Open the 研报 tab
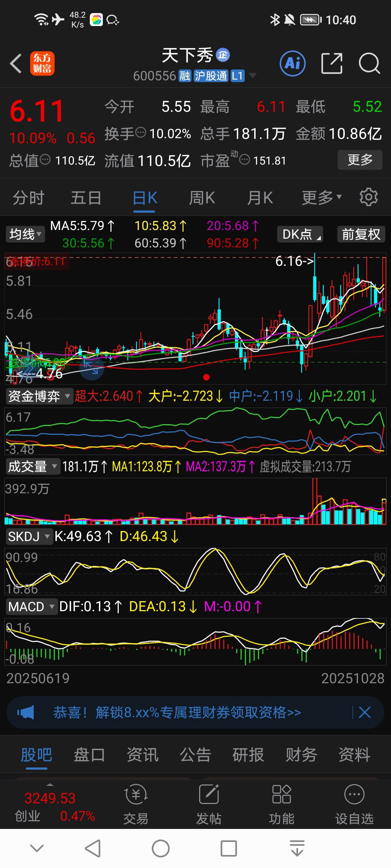The image size is (391, 868). [248, 755]
